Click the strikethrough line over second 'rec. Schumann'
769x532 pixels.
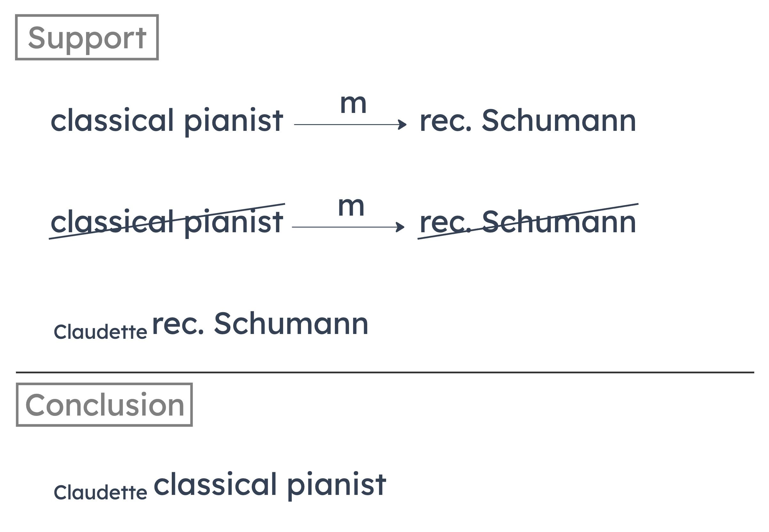[528, 221]
